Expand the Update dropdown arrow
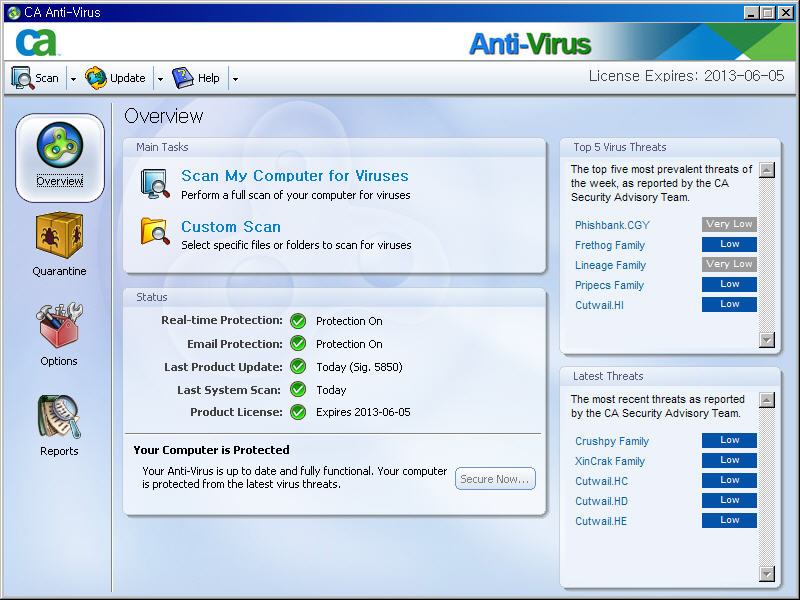 click(160, 79)
